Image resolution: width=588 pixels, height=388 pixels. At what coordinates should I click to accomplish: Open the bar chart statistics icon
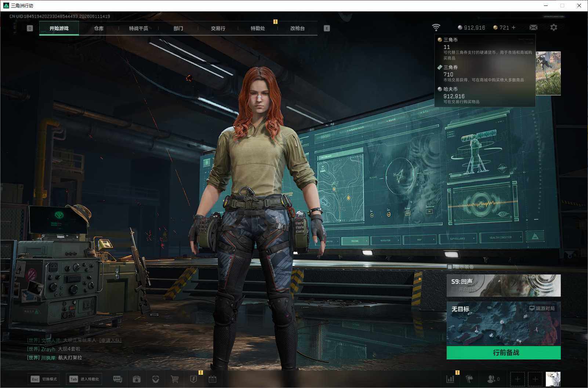pos(450,379)
